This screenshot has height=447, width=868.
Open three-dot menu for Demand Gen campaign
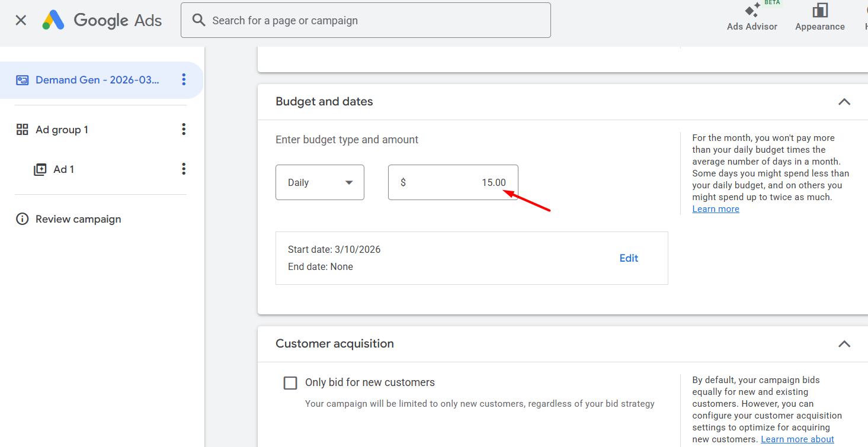(184, 79)
